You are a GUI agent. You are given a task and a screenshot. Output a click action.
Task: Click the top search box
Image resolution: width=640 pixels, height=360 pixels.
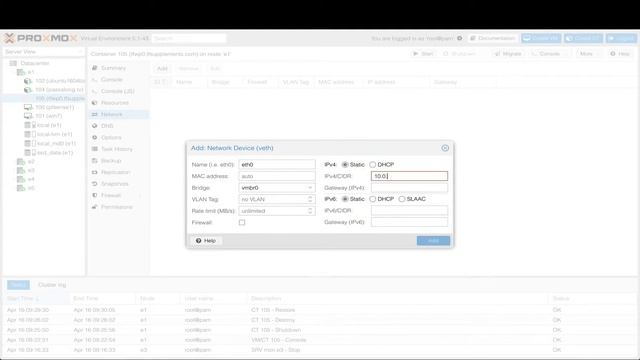[189, 38]
